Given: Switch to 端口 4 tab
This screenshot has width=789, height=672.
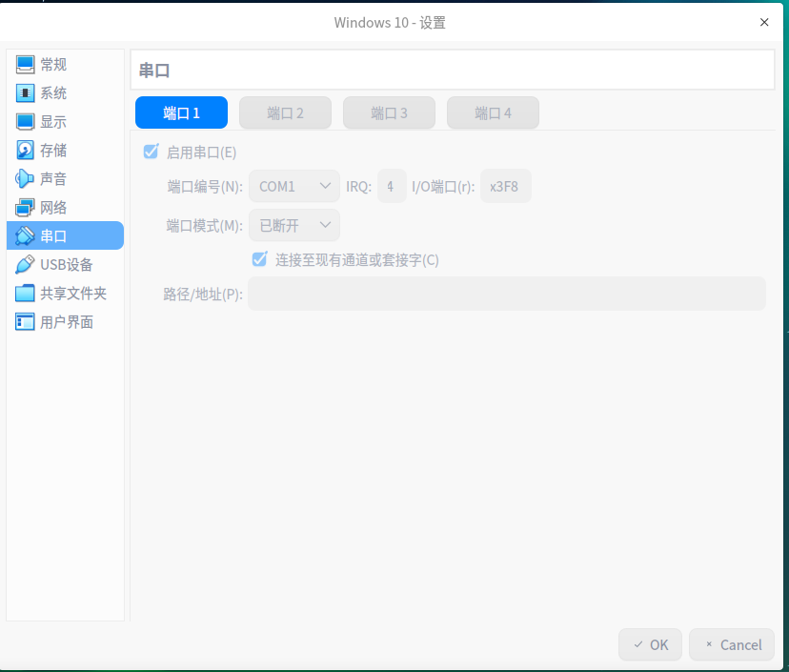Looking at the screenshot, I should click(494, 112).
